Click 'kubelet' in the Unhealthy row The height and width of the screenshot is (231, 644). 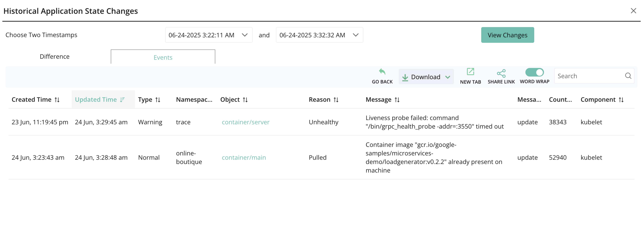click(x=591, y=122)
